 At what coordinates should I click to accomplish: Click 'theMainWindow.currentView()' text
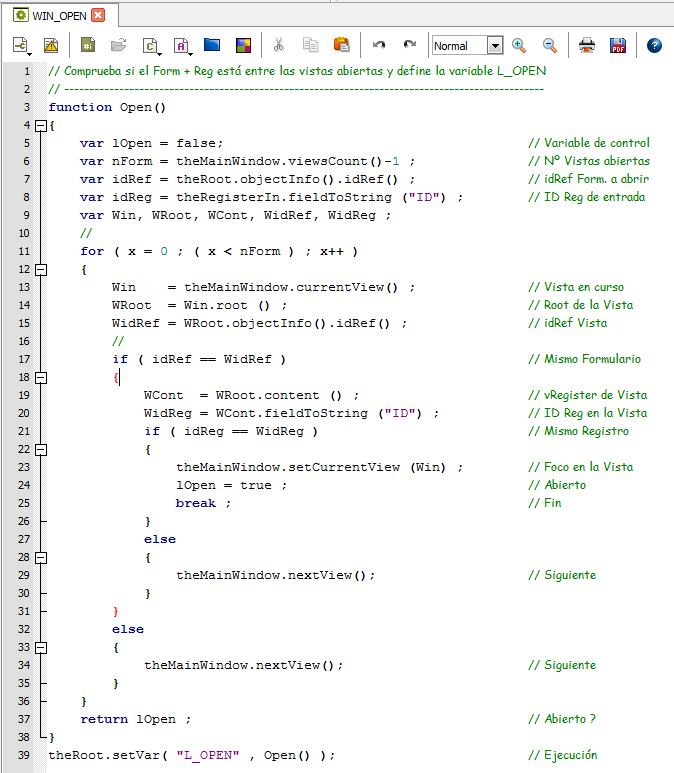tap(291, 287)
